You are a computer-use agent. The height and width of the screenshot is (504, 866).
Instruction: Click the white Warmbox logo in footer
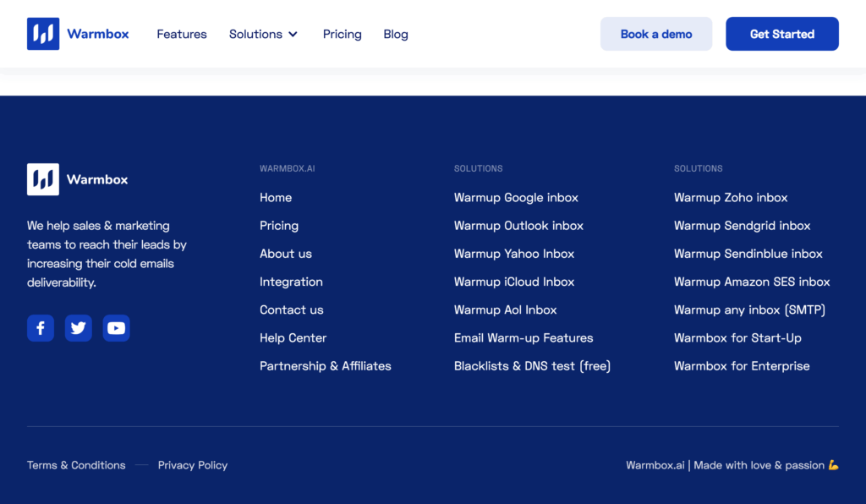pos(43,179)
